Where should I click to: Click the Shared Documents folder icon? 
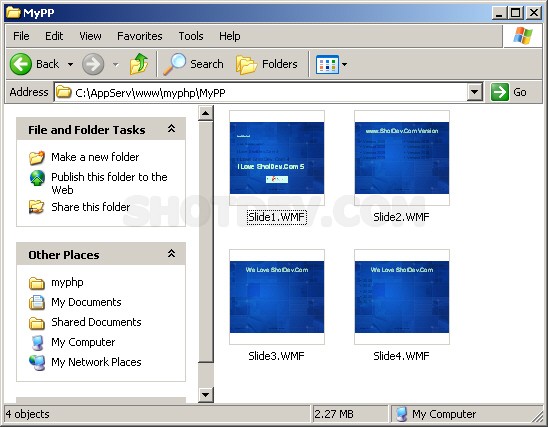pos(37,323)
